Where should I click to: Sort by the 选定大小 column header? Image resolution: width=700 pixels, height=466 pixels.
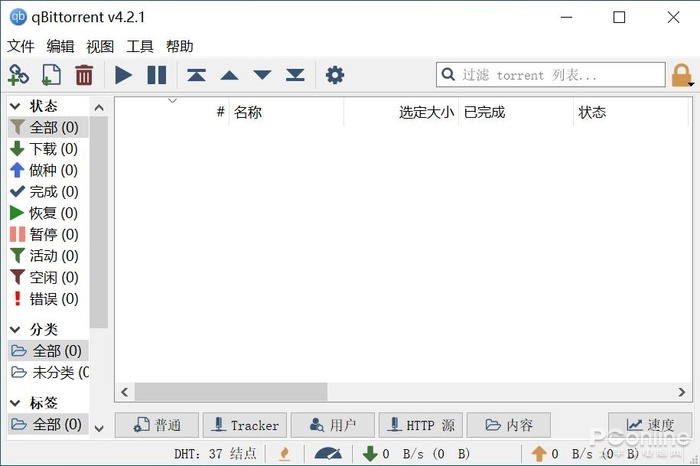click(401, 112)
